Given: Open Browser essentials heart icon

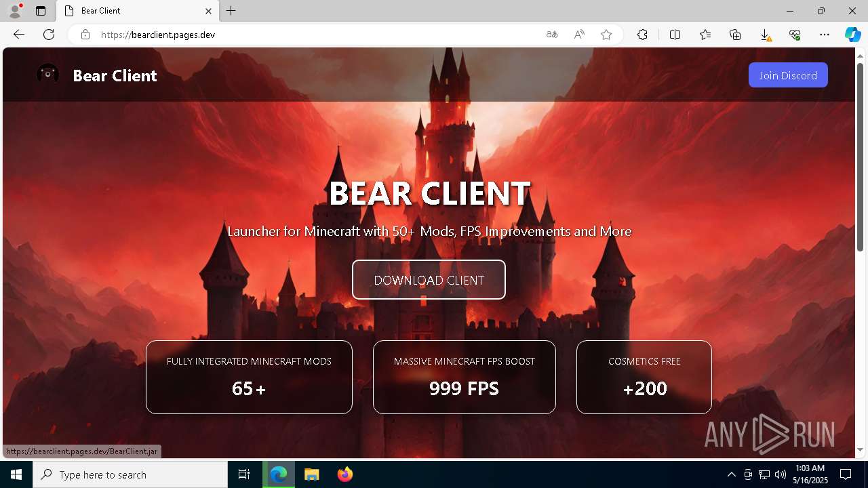Looking at the screenshot, I should pos(795,35).
